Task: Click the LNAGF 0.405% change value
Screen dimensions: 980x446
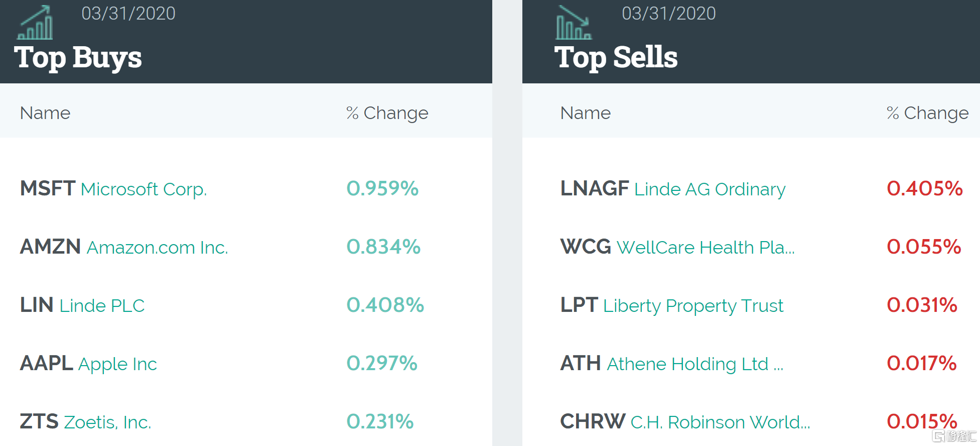Action: [x=924, y=189]
